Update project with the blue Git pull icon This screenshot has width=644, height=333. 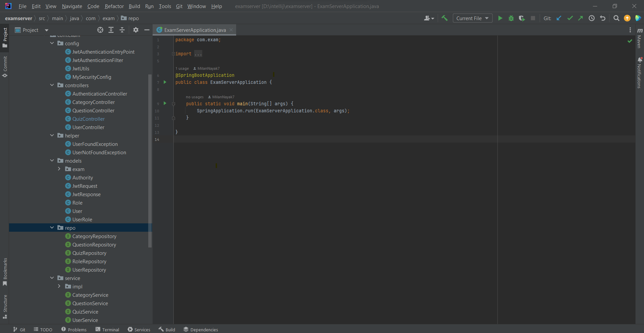pos(559,18)
